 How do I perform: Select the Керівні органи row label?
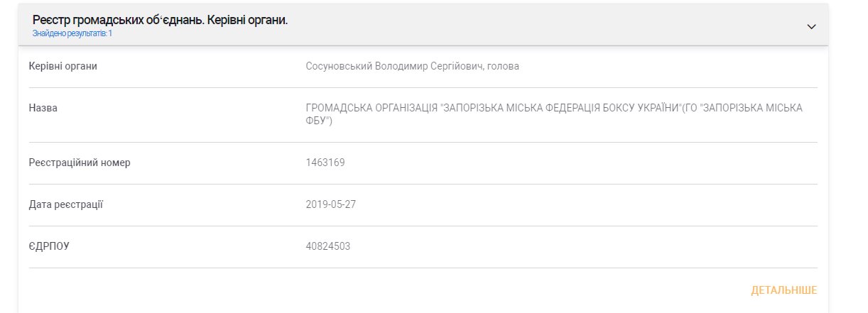click(63, 67)
